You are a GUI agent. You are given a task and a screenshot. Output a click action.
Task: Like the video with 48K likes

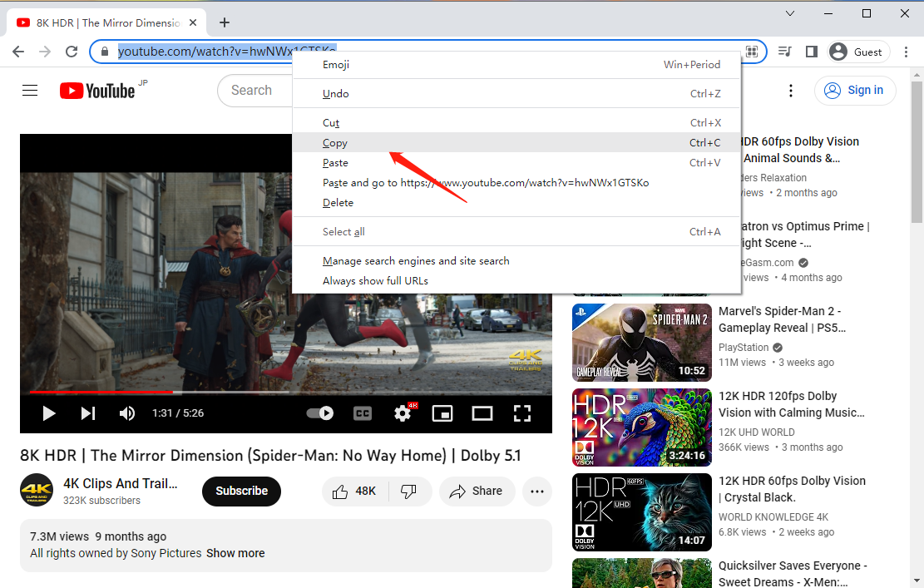click(x=355, y=492)
